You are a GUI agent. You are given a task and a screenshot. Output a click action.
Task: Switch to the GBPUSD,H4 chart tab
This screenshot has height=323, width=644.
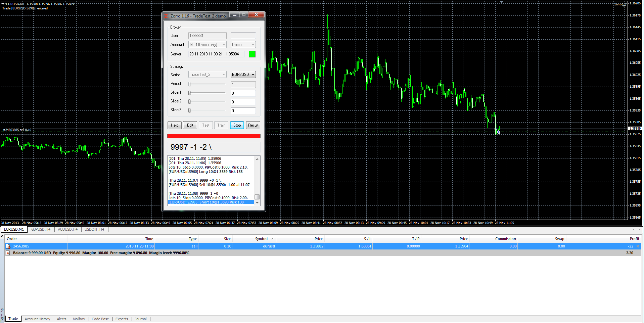point(41,230)
